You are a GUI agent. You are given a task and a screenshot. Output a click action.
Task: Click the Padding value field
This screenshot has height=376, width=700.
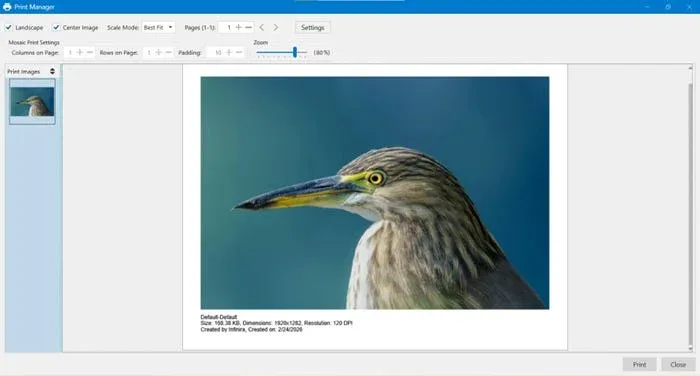click(x=216, y=53)
